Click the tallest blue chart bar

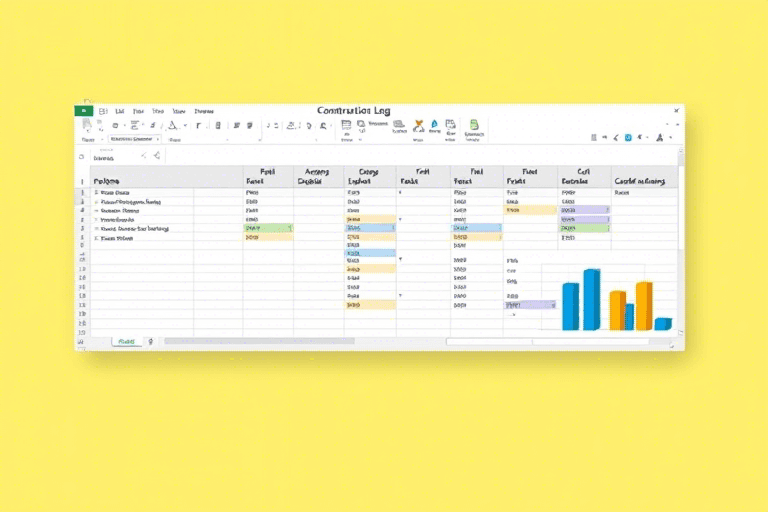592,299
